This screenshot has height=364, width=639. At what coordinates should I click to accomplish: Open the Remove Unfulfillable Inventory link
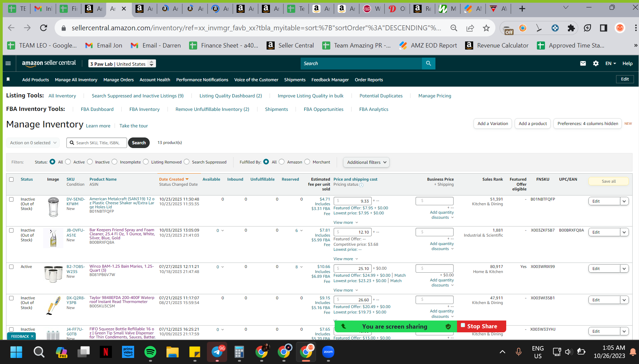pyautogui.click(x=212, y=109)
